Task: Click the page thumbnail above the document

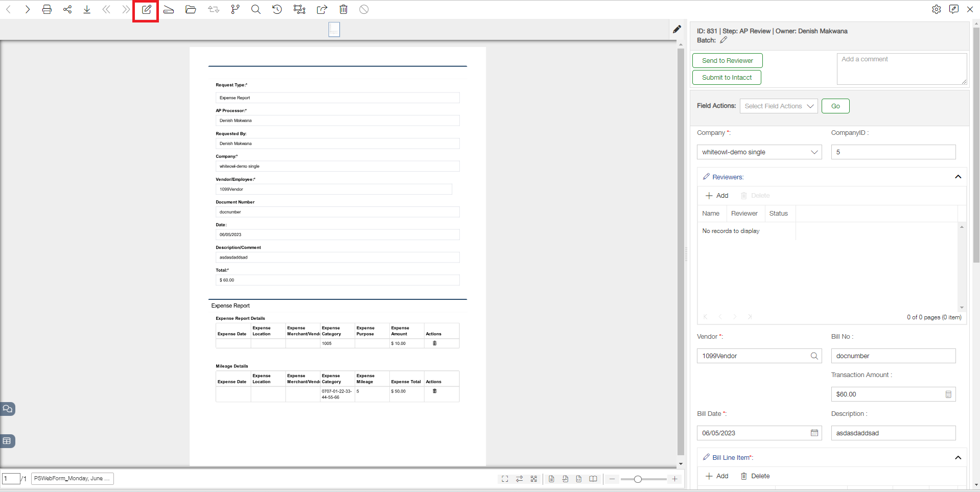Action: pos(334,30)
